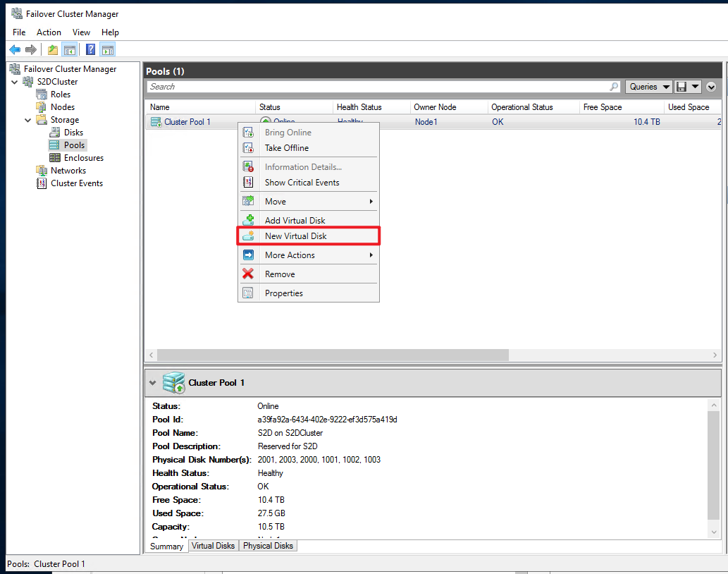Sort by the Operational Status column header
The height and width of the screenshot is (574, 728).
click(533, 106)
